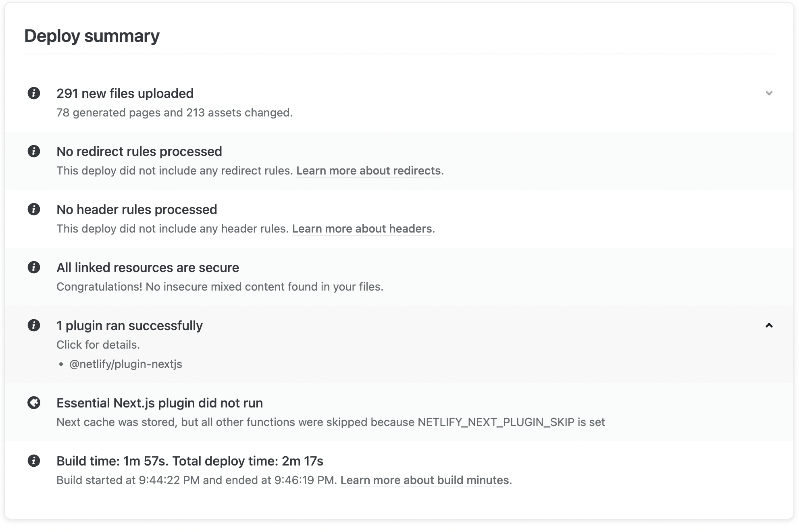The image size is (799, 532).
Task: Click the Click for details text
Action: (98, 345)
